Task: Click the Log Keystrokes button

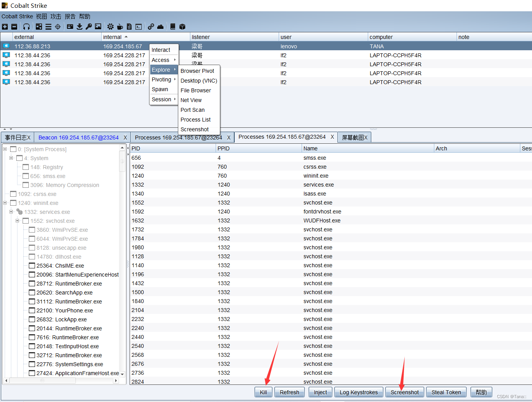Action: click(359, 392)
